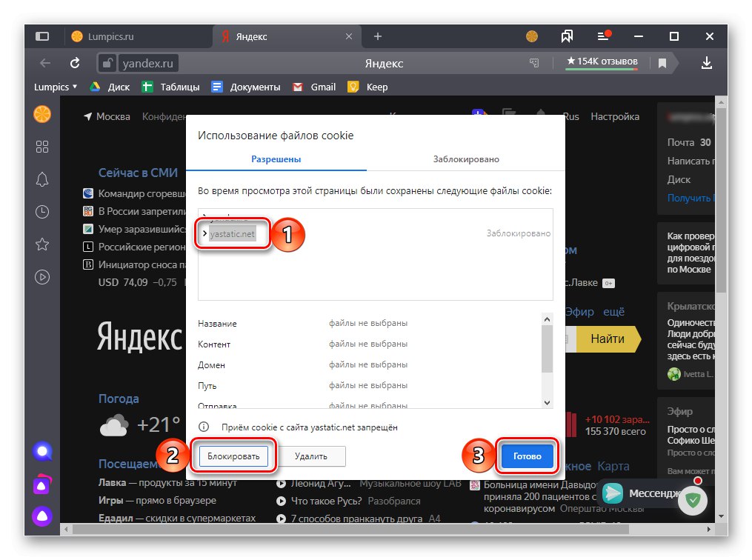The height and width of the screenshot is (560, 752).
Task: Open Что такое Русь? video link
Action: coord(326,501)
